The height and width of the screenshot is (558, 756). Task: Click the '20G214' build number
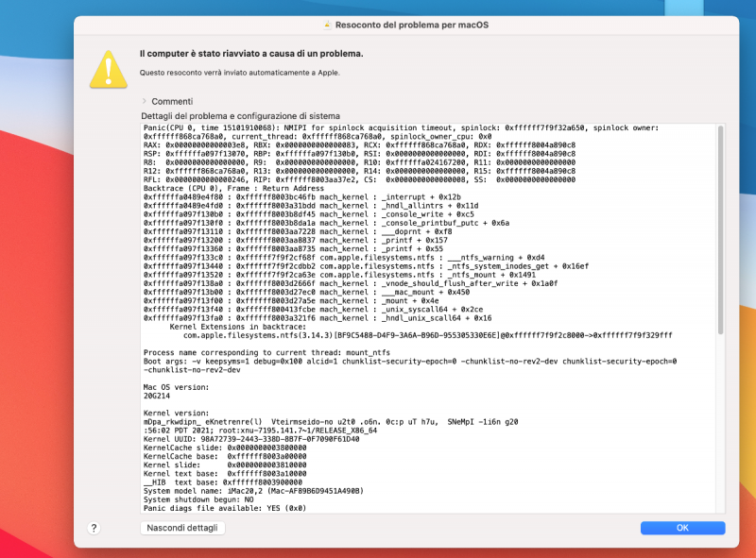tap(157, 397)
